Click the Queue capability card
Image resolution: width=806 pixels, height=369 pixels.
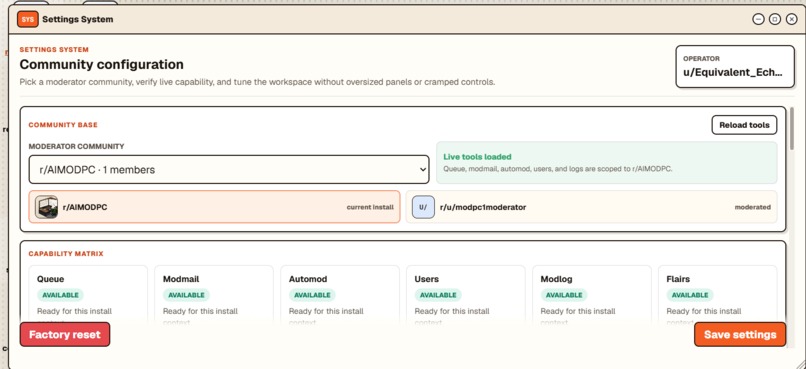(x=88, y=296)
